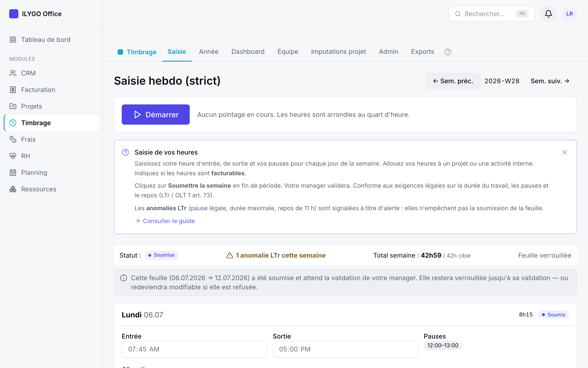Open the Tableau de bord grid icon
588x368 pixels.
point(13,40)
